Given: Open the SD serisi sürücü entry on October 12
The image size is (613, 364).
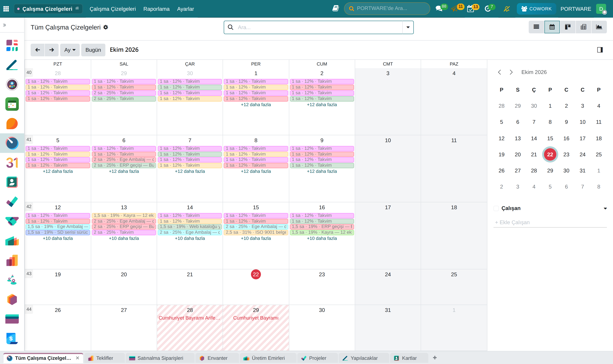Looking at the screenshot, I should (58, 232).
